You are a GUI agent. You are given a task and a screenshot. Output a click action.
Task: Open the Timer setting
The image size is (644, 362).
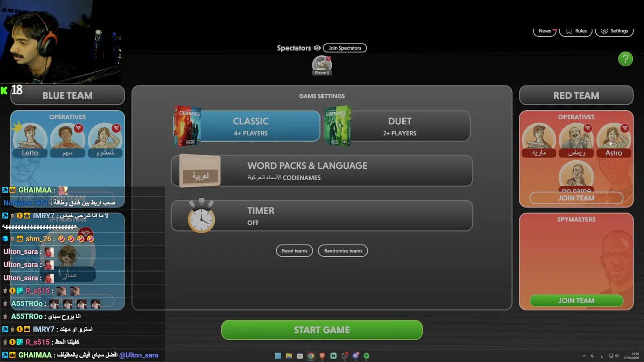[x=322, y=216]
